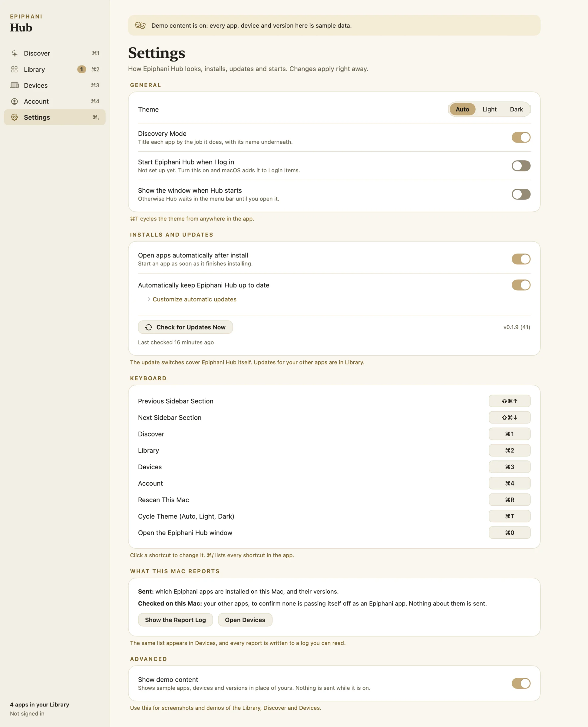Open the Discover section from sidebar
The image size is (588, 727).
pos(55,53)
